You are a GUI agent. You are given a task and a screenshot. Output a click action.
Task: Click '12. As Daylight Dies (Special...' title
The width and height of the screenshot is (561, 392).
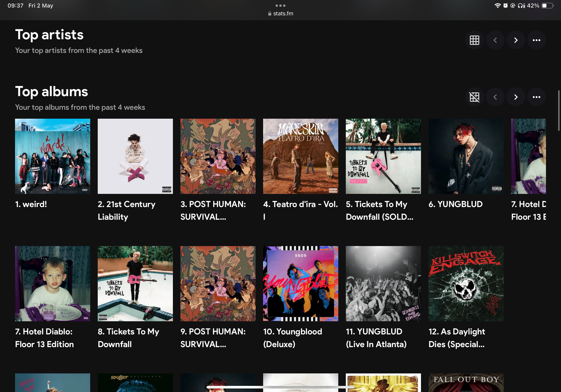[x=457, y=338]
